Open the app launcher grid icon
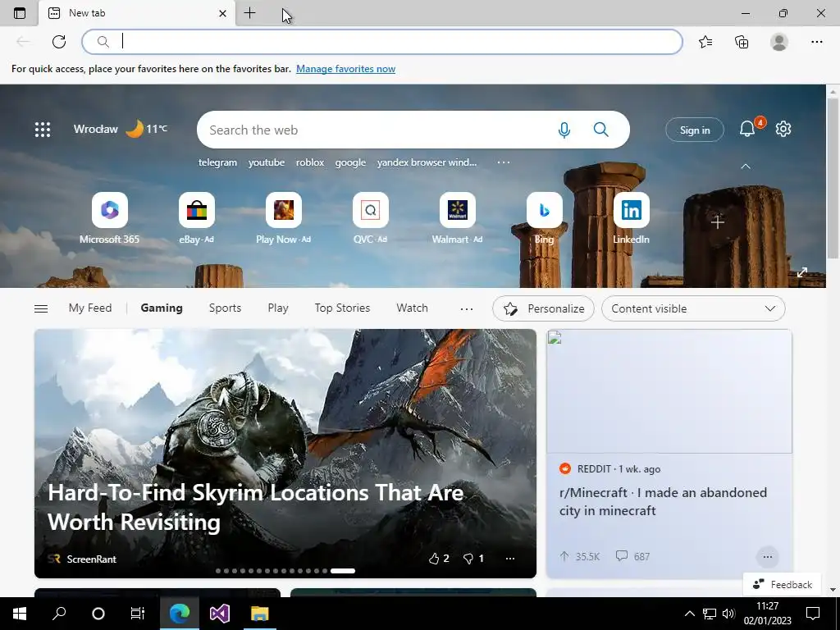 pos(43,129)
